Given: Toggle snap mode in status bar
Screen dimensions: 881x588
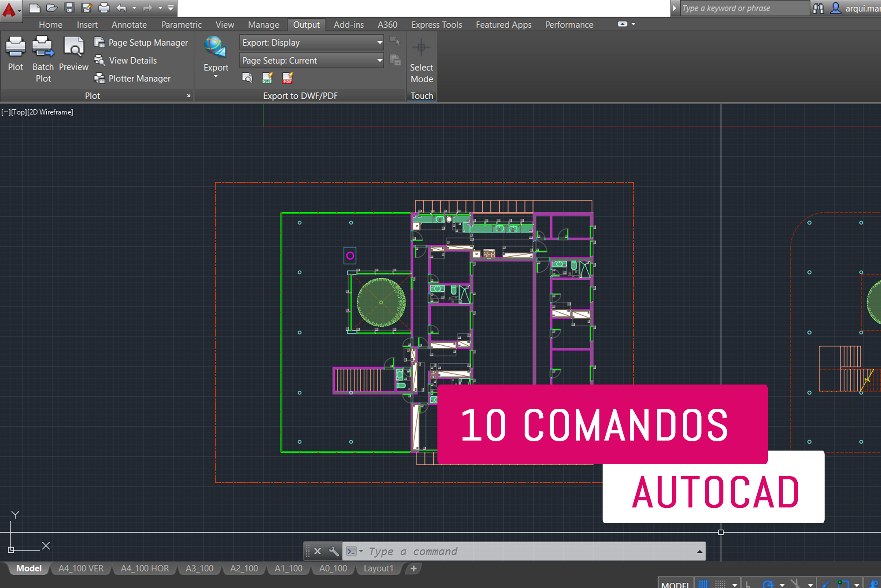Looking at the screenshot, I should coord(720,584).
